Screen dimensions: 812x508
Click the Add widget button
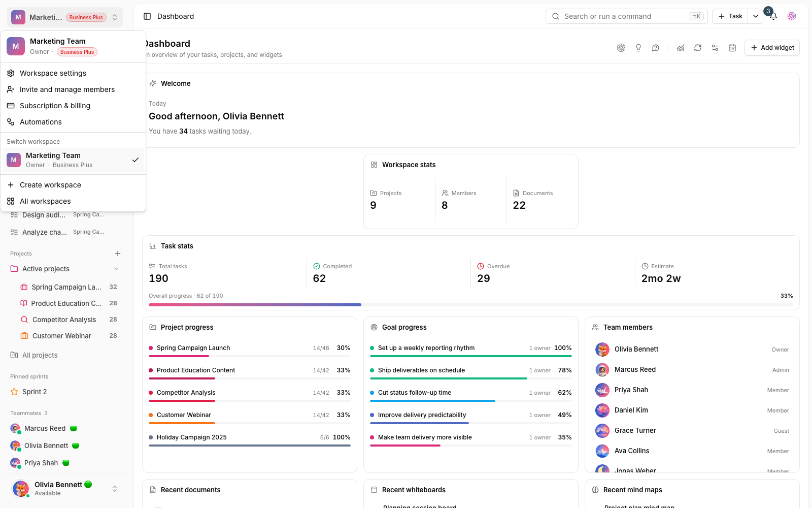pyautogui.click(x=772, y=48)
